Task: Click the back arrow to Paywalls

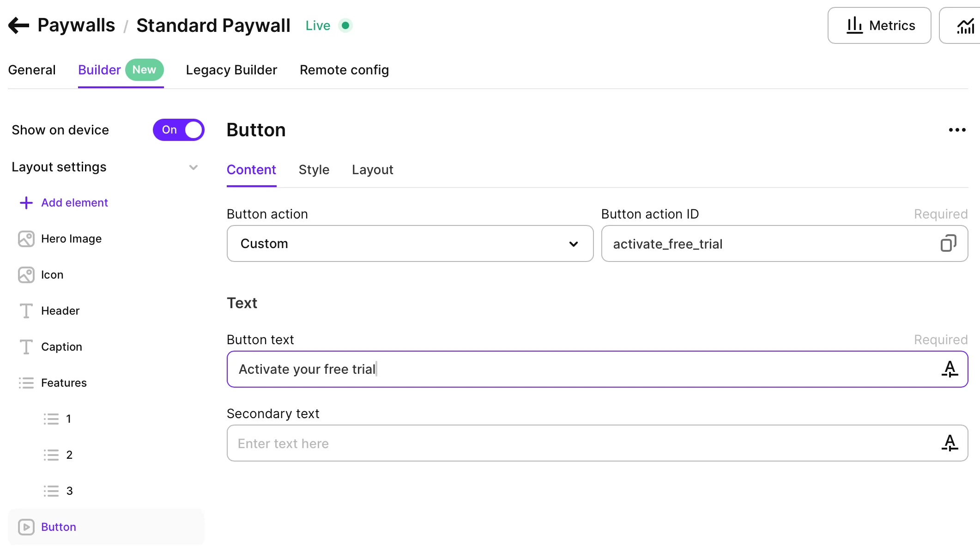Action: click(18, 25)
